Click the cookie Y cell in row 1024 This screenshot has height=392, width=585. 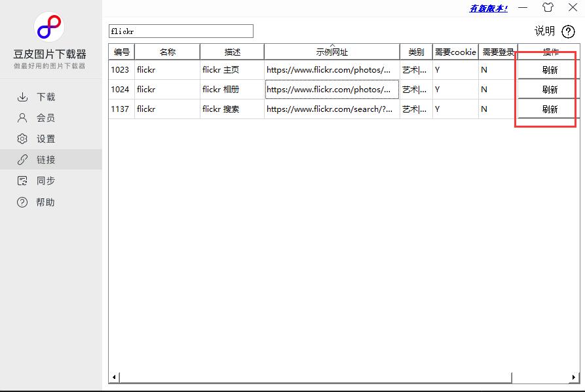(455, 90)
